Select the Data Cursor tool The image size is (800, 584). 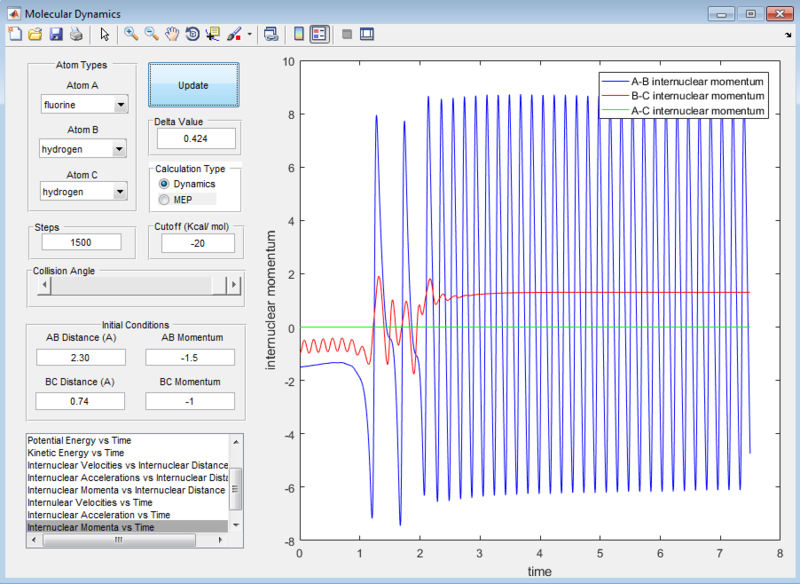point(213,34)
